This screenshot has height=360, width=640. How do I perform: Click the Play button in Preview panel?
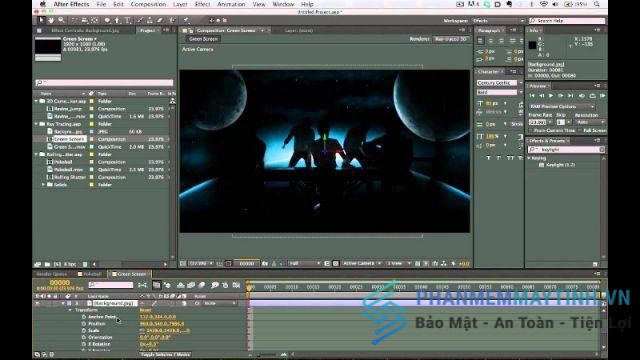pos(551,96)
